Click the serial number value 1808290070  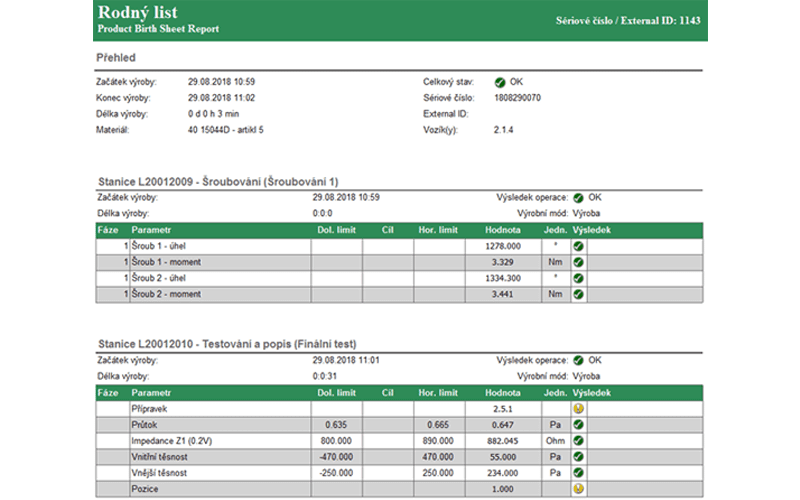(518, 98)
